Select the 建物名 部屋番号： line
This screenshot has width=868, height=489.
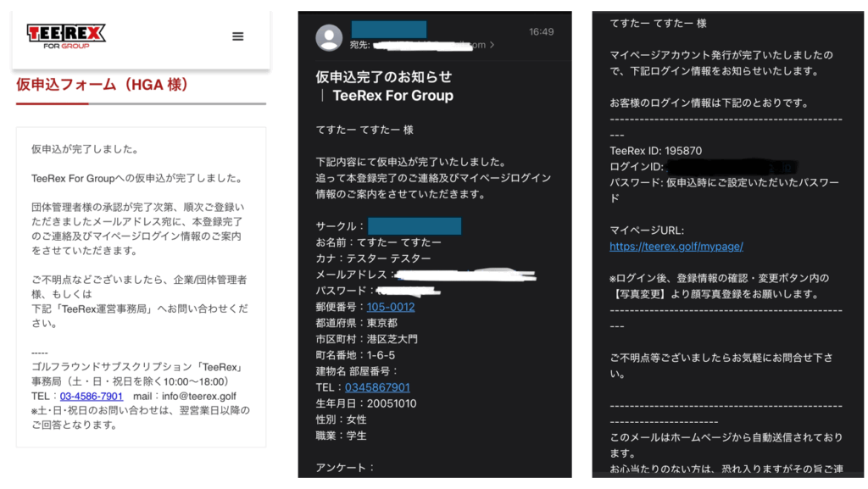tap(357, 371)
